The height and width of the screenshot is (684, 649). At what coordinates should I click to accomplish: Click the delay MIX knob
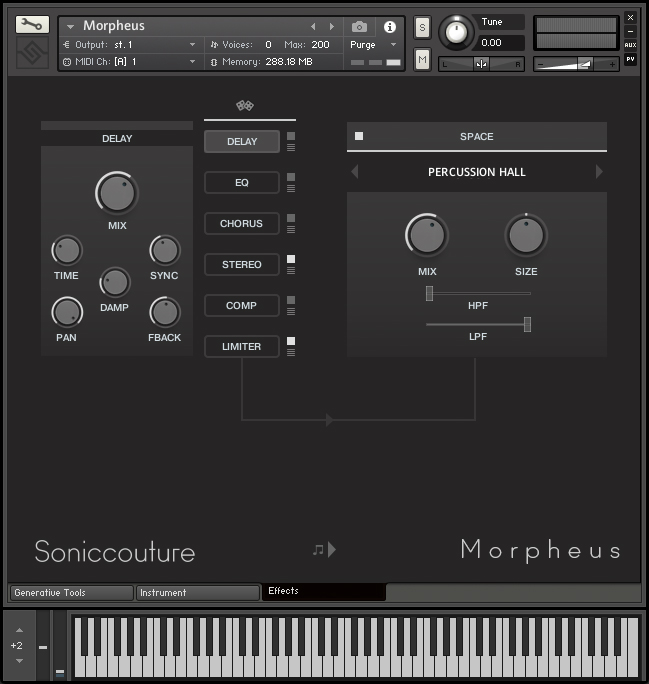tap(117, 193)
